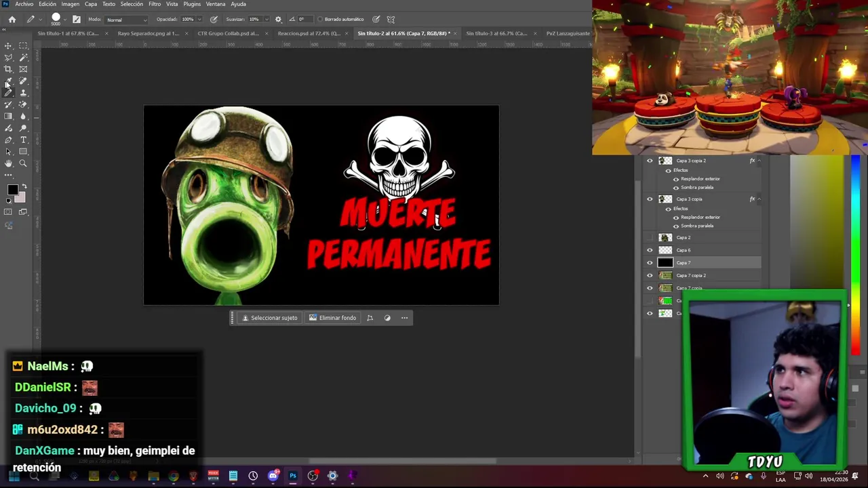Enable the Borrado automático checkbox
Viewport: 868px width, 488px height.
click(x=320, y=19)
